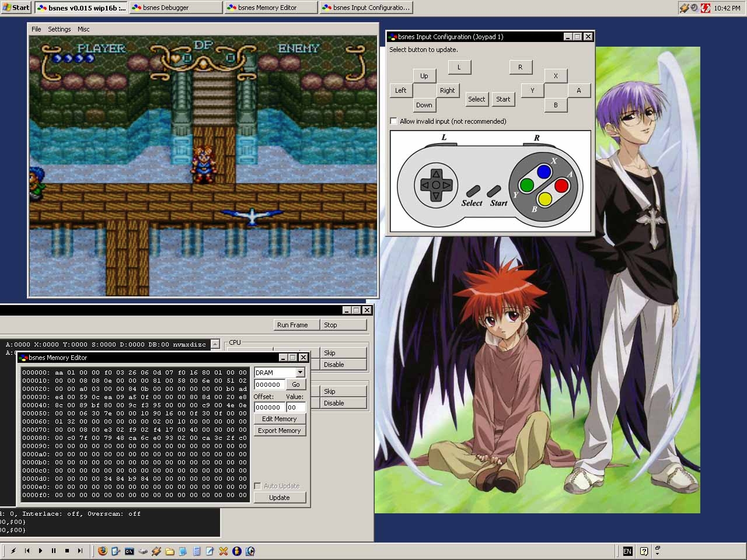Open the Settings menu in bsnes
Screen dimensions: 747x560
59,29
